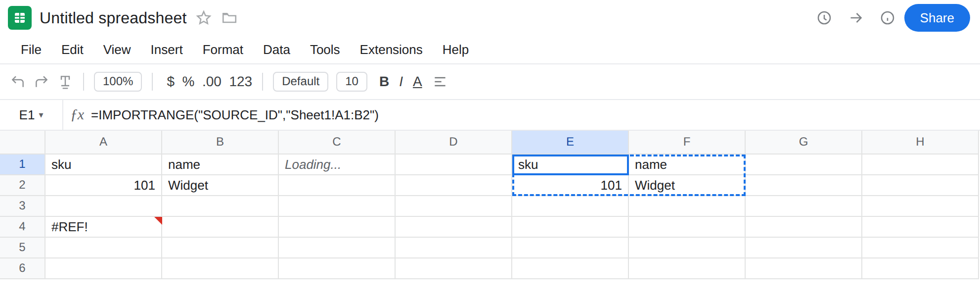Click cell E1 containing sku
980x307 pixels.
(570, 164)
